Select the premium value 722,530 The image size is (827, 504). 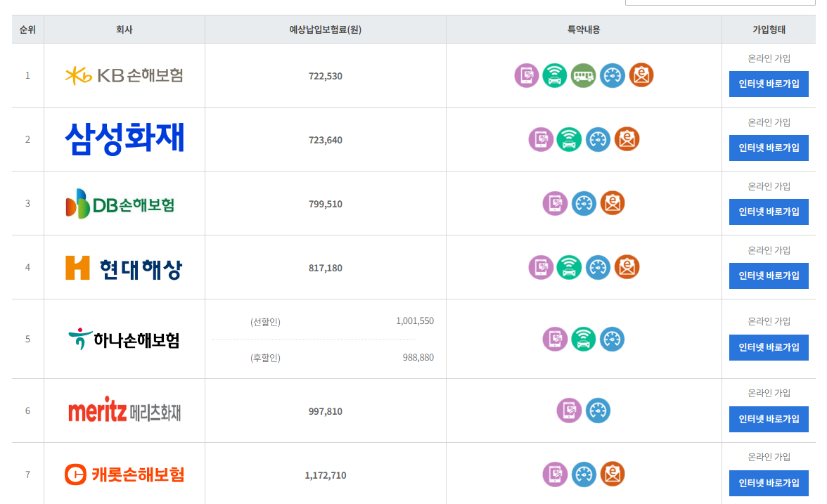click(x=326, y=77)
